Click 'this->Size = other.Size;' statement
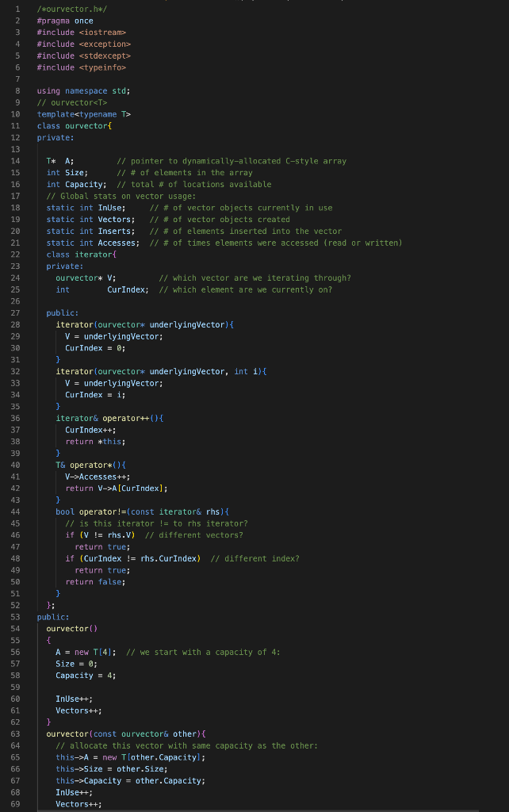The width and height of the screenshot is (509, 812). (x=112, y=769)
